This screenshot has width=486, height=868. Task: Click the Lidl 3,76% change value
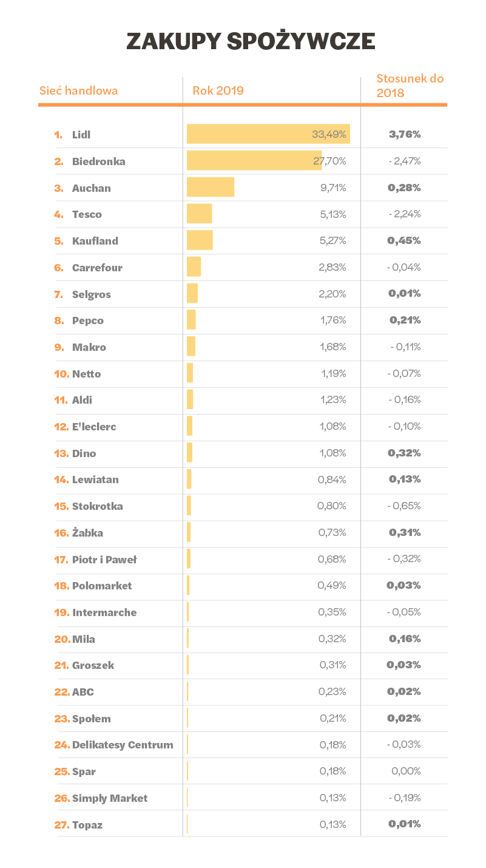click(x=405, y=134)
